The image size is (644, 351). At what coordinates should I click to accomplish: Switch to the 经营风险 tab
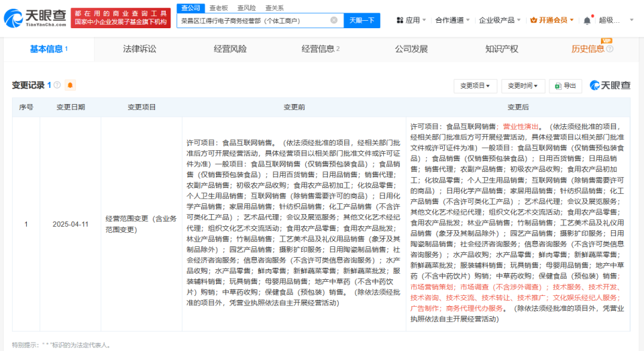tap(230, 49)
